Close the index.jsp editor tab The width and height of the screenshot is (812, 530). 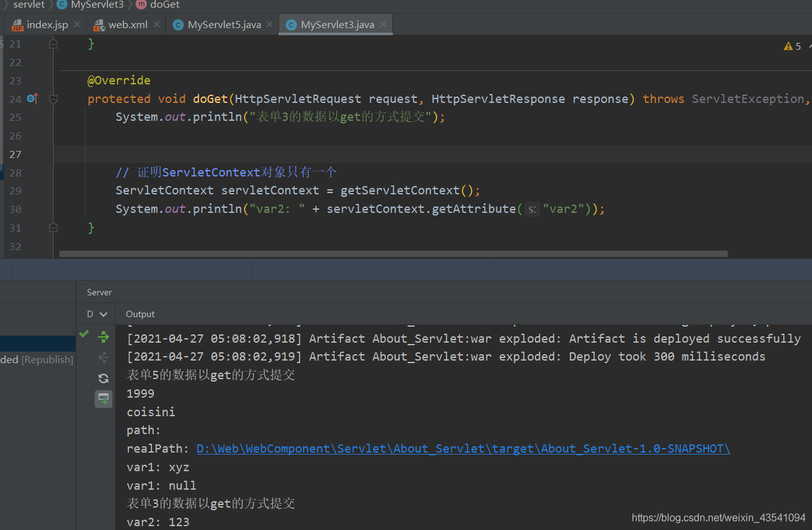point(77,25)
